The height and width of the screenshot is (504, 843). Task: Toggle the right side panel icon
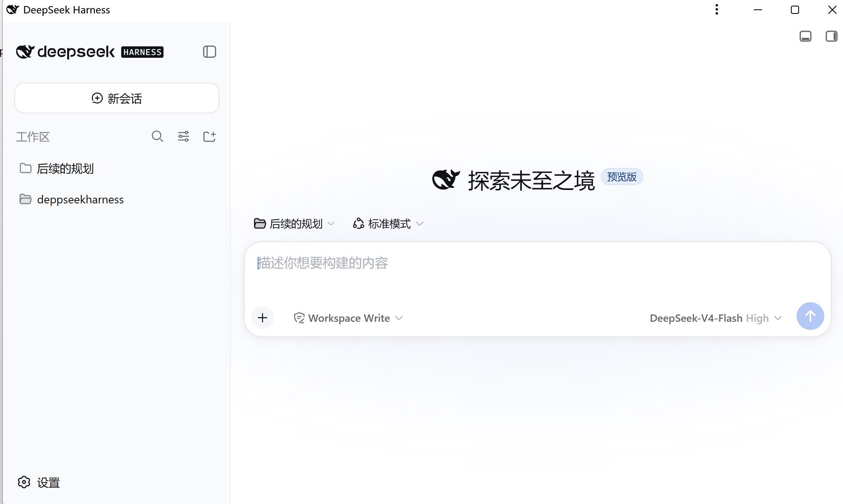tap(831, 36)
